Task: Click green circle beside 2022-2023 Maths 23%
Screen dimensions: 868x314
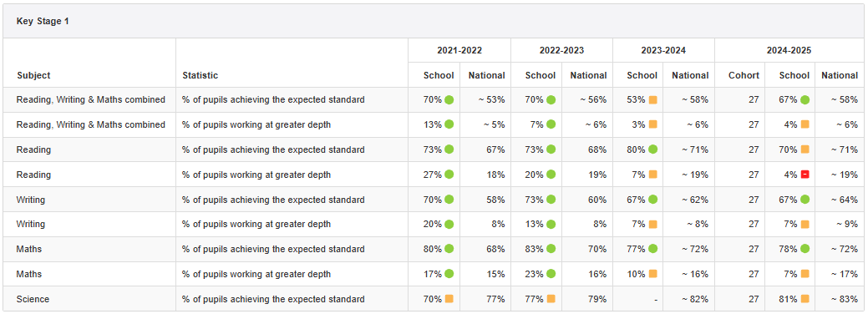Action: (x=551, y=274)
